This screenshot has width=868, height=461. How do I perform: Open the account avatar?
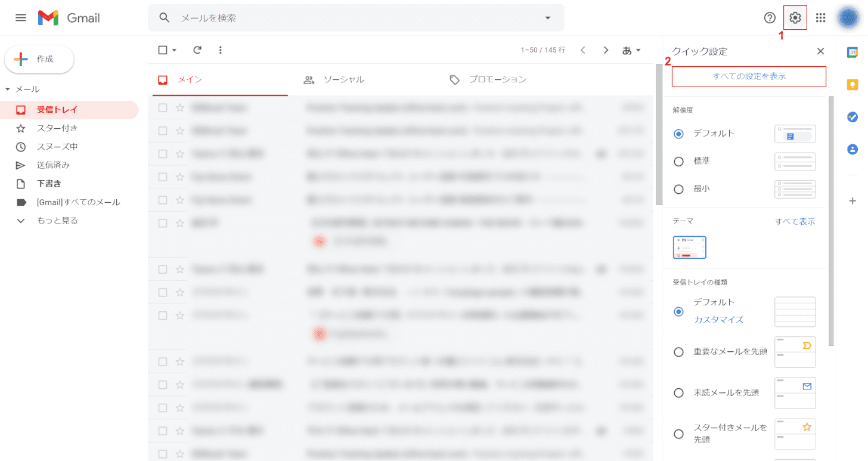click(x=848, y=18)
